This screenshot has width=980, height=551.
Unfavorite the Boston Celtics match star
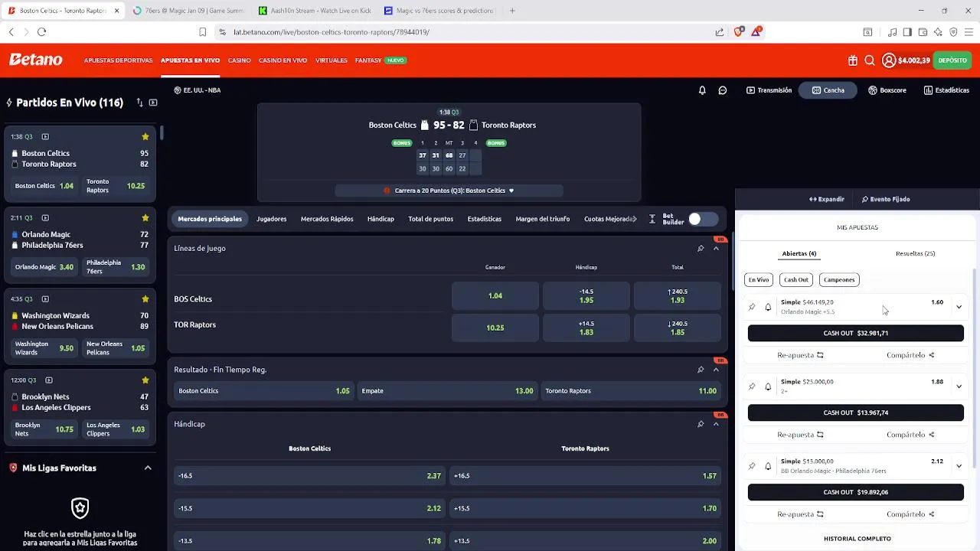[145, 137]
